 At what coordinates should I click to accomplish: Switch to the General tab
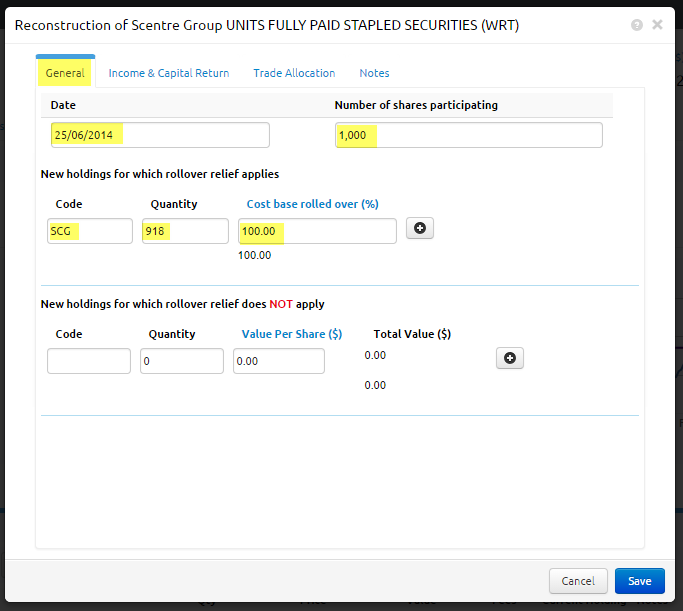click(65, 73)
